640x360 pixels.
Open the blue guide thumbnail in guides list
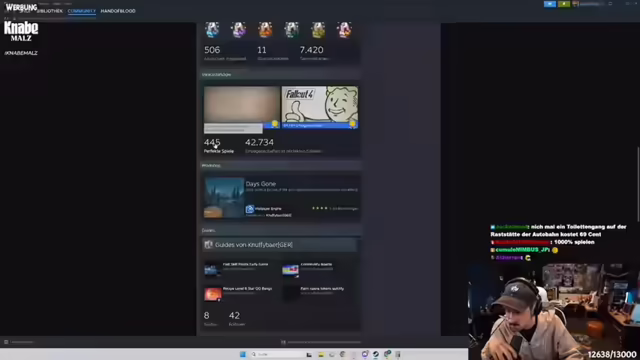pos(213,270)
